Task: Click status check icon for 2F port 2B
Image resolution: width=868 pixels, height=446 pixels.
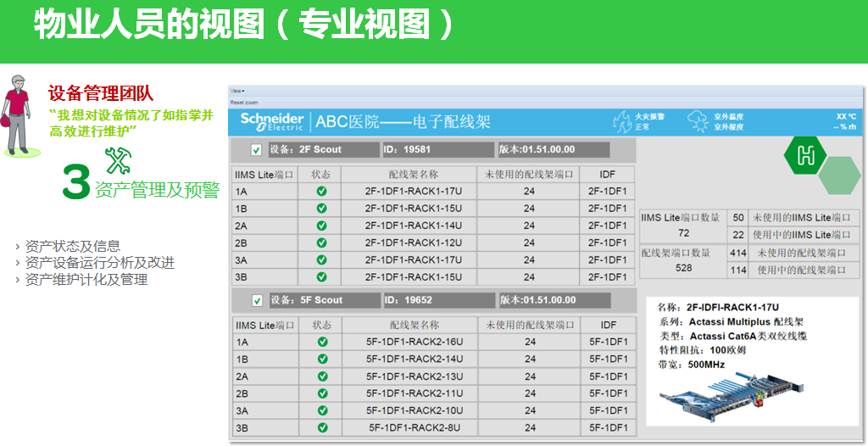Action: [321, 243]
